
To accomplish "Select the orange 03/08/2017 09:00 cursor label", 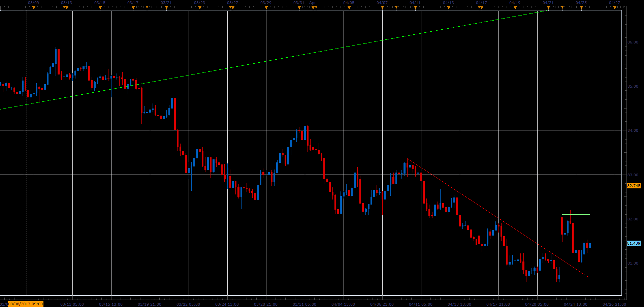I will (x=26, y=304).
